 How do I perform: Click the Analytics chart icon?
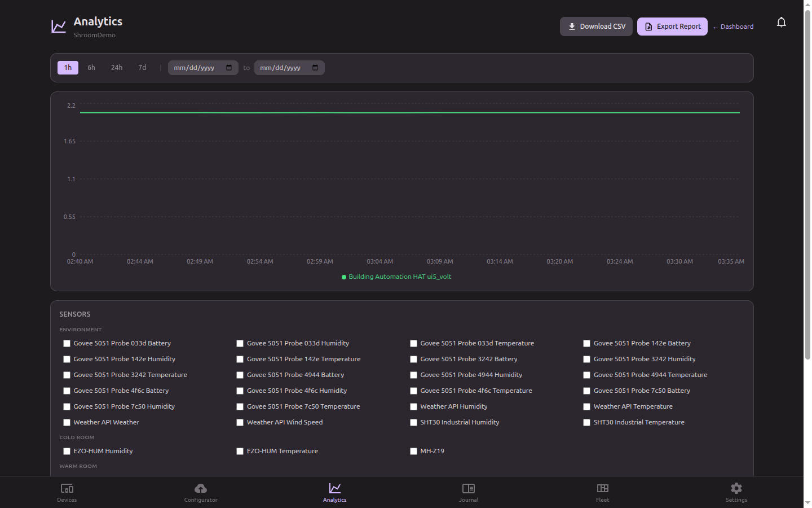(334, 489)
